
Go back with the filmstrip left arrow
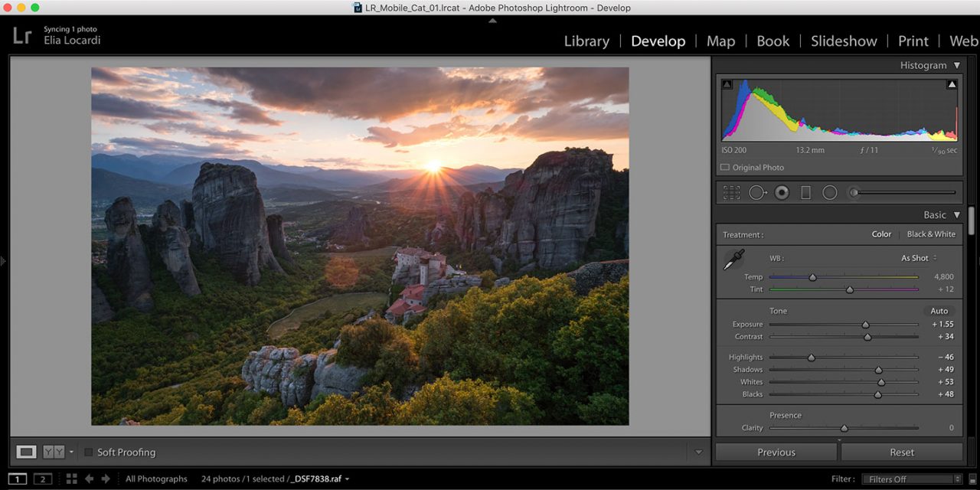[x=89, y=479]
